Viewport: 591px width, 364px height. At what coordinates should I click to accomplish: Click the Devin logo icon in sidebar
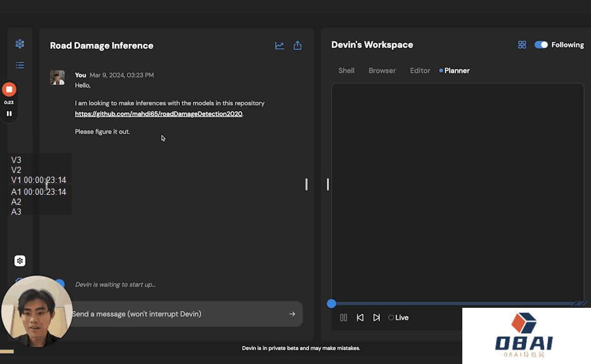pyautogui.click(x=20, y=44)
